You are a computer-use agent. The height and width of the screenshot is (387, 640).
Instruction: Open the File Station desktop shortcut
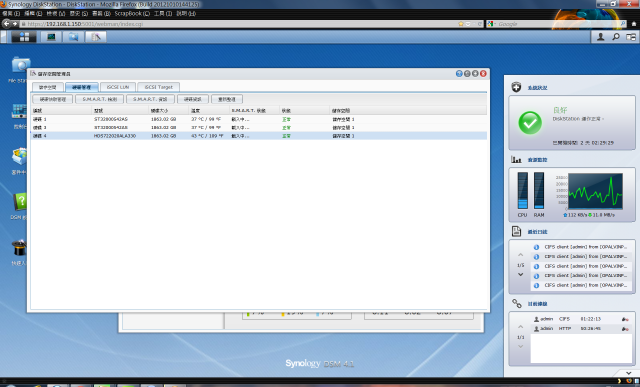pyautogui.click(x=20, y=69)
